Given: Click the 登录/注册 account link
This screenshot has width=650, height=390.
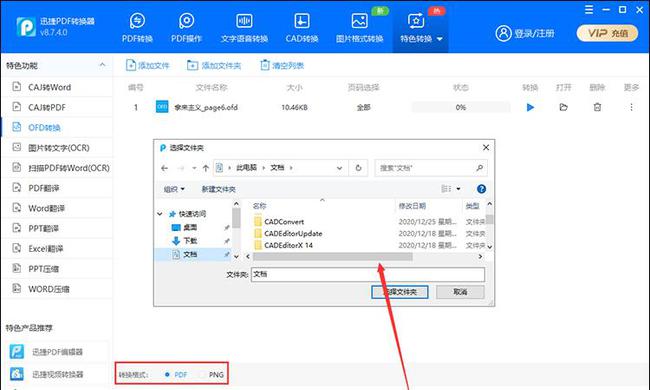Looking at the screenshot, I should (525, 33).
